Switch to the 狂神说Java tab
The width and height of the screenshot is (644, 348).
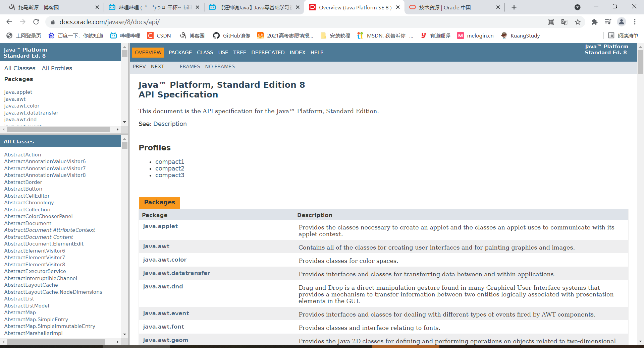pyautogui.click(x=253, y=7)
